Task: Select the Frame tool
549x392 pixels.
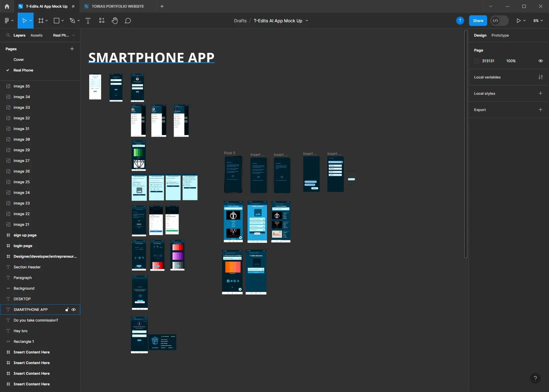Action: [41, 21]
